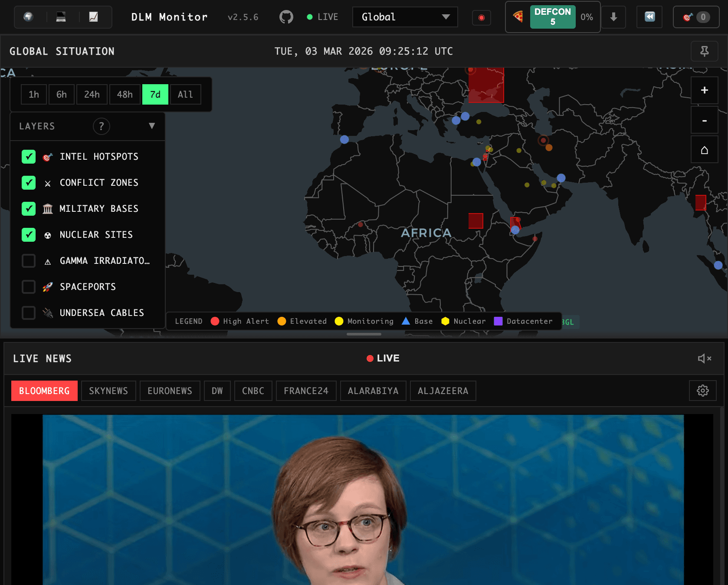Screen dimensions: 728x585
Task: Reset map to home view
Action: click(x=705, y=150)
